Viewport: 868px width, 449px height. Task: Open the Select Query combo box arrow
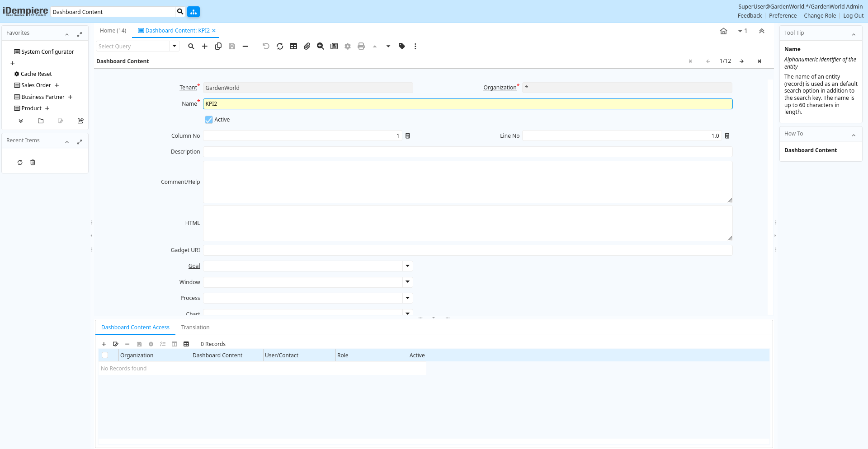175,46
